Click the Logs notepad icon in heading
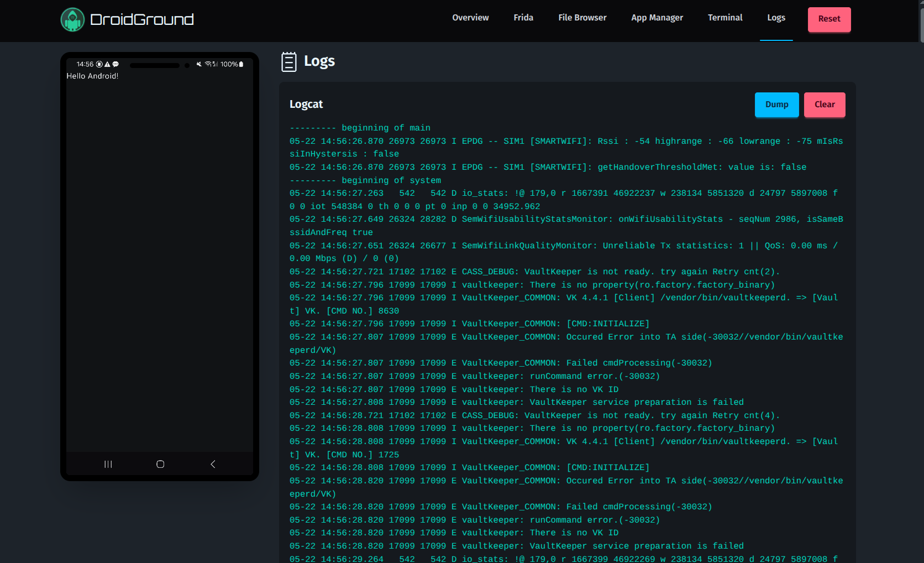924x563 pixels. tap(288, 61)
